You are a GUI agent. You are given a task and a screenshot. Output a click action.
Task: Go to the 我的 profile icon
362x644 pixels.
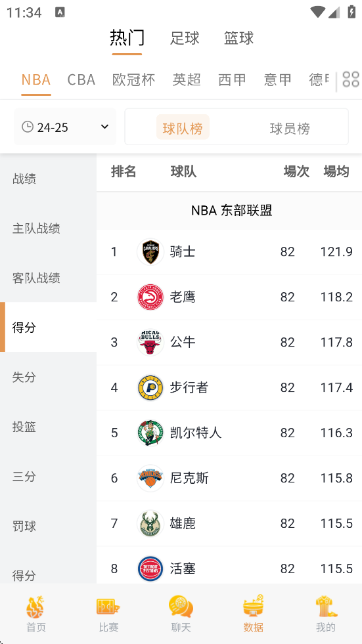pos(326,607)
